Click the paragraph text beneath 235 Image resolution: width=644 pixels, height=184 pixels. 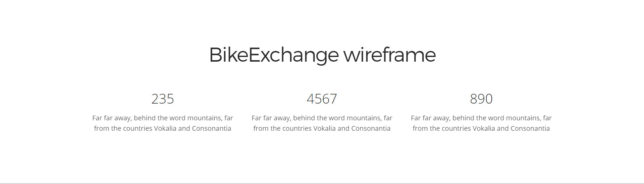163,123
